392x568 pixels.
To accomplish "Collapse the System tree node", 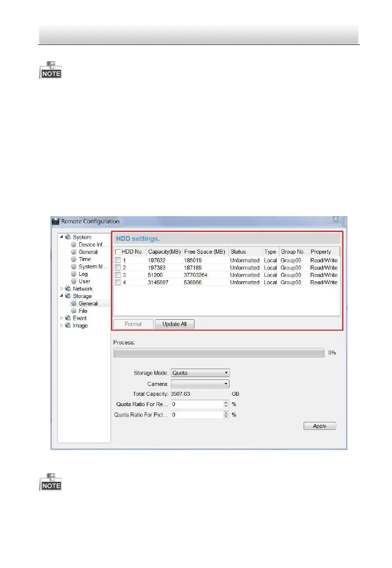I will (61, 237).
